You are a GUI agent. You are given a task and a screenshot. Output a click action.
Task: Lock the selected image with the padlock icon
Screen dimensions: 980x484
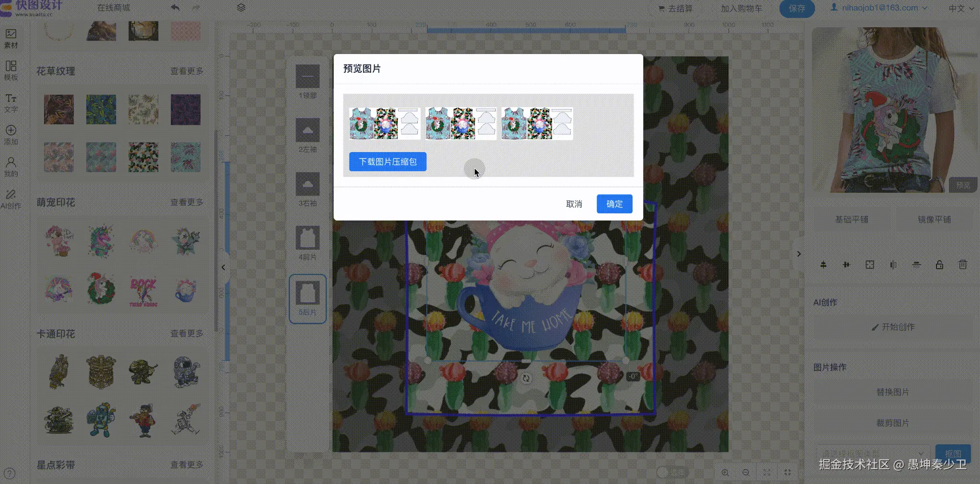coord(938,264)
